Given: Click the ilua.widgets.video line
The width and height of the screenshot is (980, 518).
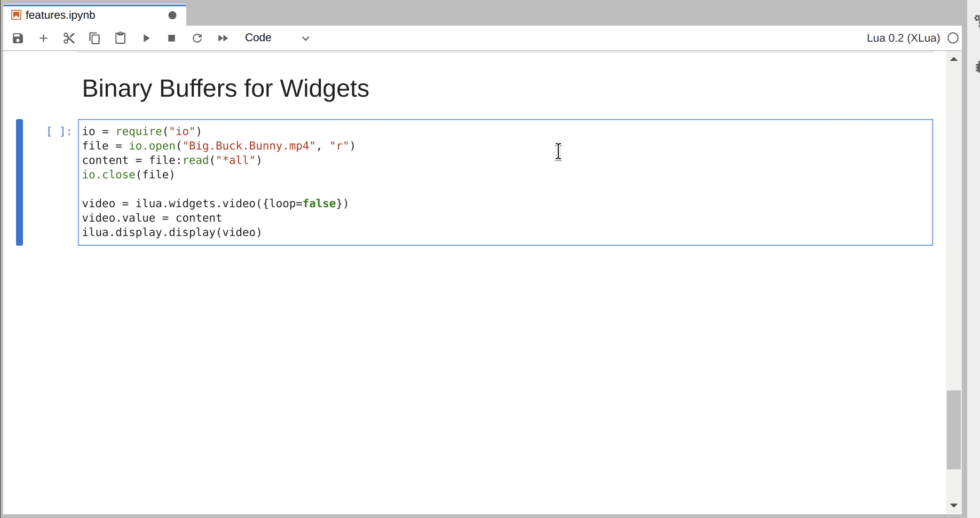Looking at the screenshot, I should coord(215,203).
